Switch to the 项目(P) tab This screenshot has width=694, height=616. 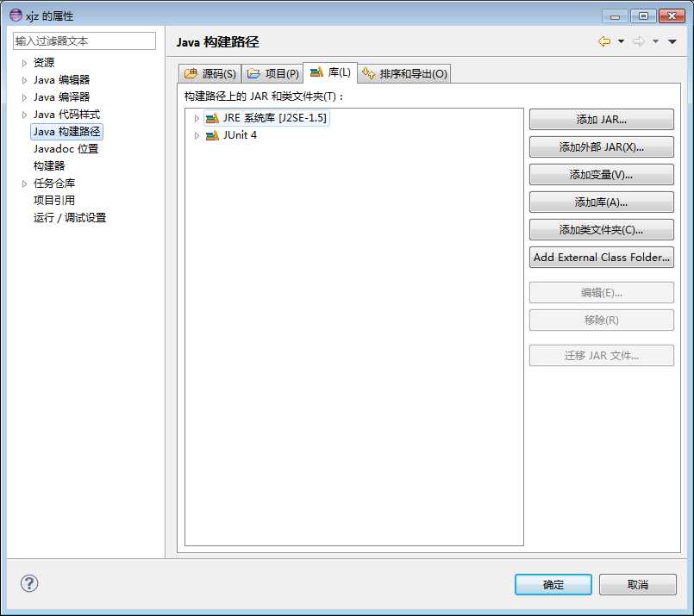pyautogui.click(x=272, y=73)
